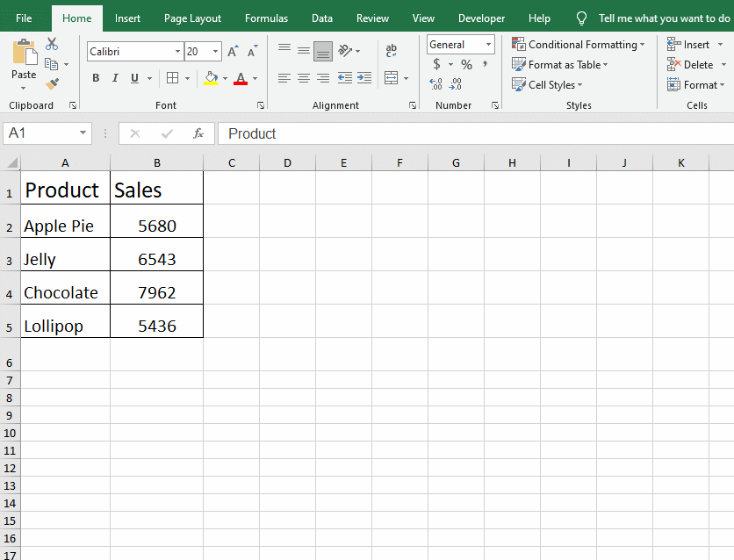Click the Wrap Text icon
The width and height of the screenshot is (734, 560).
pos(392,51)
